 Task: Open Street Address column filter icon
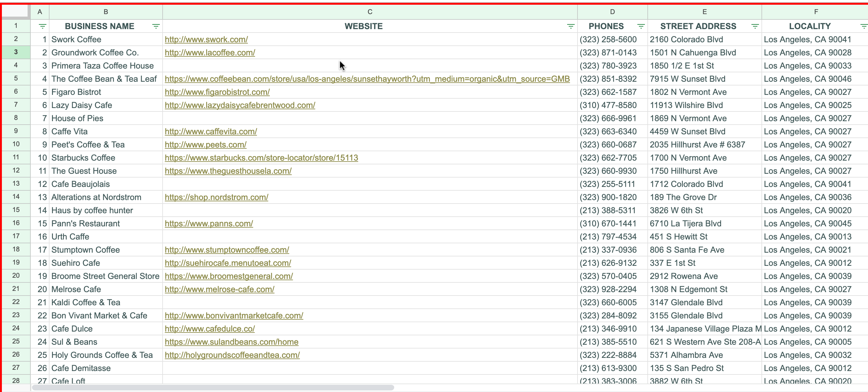(x=755, y=26)
